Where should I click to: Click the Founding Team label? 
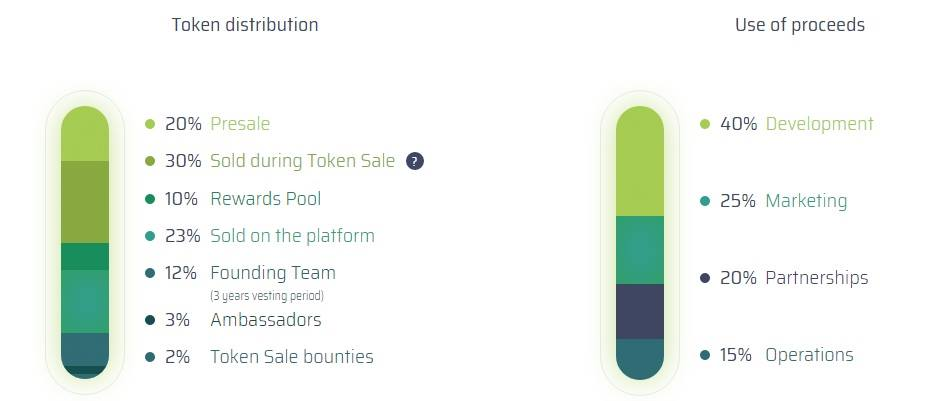(273, 273)
